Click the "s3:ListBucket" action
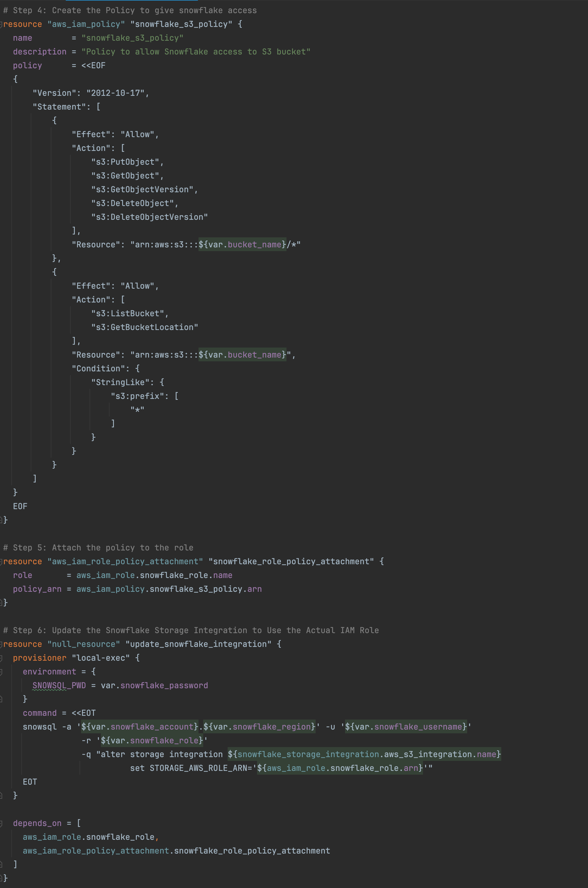 pyautogui.click(x=127, y=313)
